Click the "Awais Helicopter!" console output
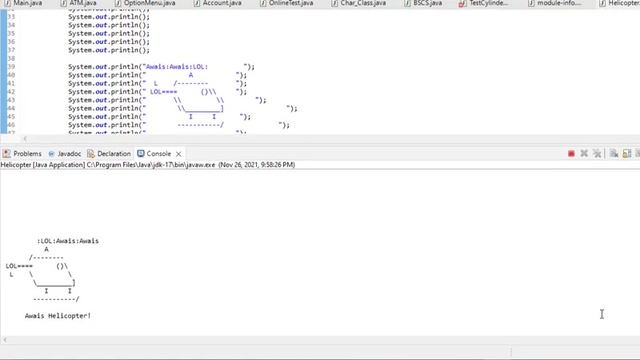 coord(58,316)
